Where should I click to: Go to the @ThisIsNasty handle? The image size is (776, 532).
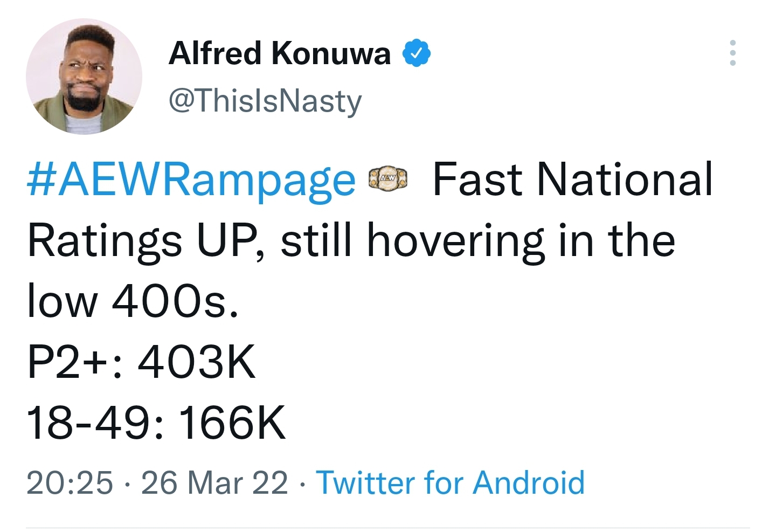[x=265, y=101]
